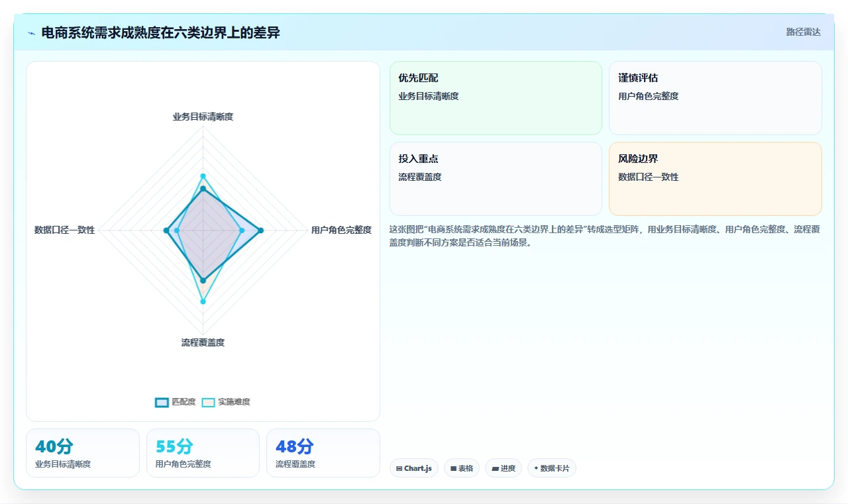Click the 业务目标清晰度 radar axis label

click(x=203, y=117)
